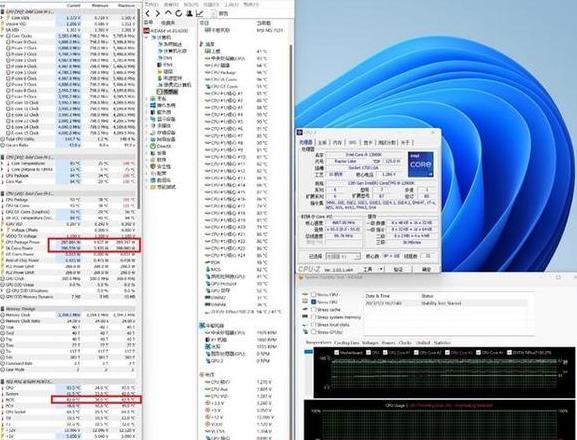This screenshot has height=440, width=577.
Task: Click the Intel Core logo in CPU-Z
Action: (x=420, y=164)
